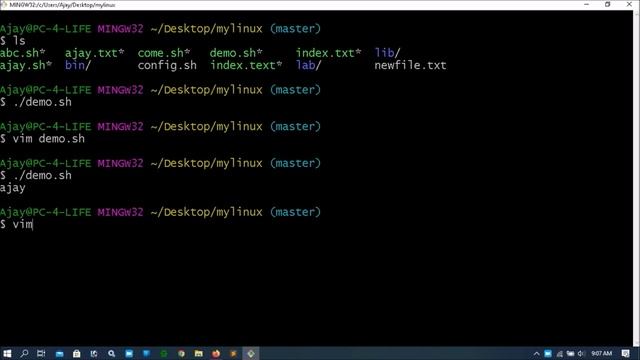Screen dimensions: 640x360
Task: Click the MINGW32 window title text
Action: [62, 5]
